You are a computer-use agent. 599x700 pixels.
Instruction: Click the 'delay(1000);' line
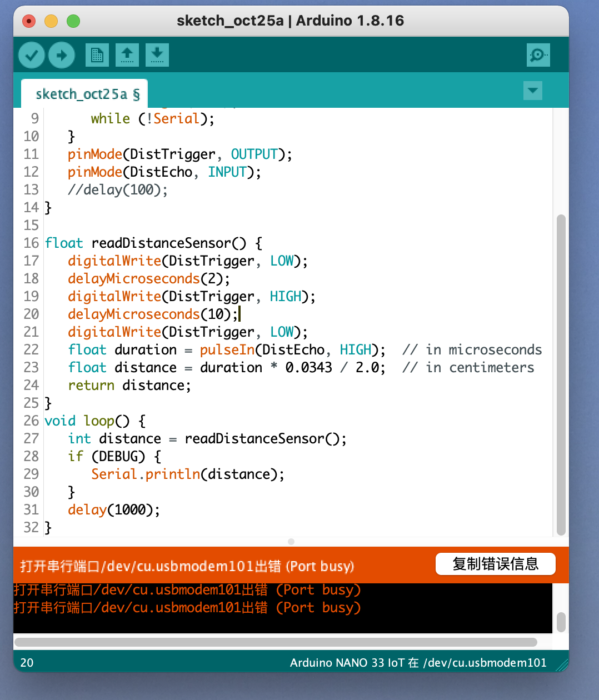click(x=114, y=509)
